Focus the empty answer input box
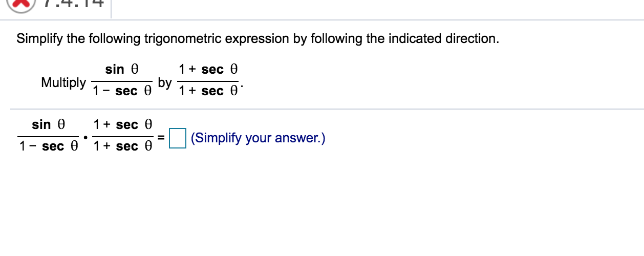This screenshot has width=644, height=256. coord(177,138)
